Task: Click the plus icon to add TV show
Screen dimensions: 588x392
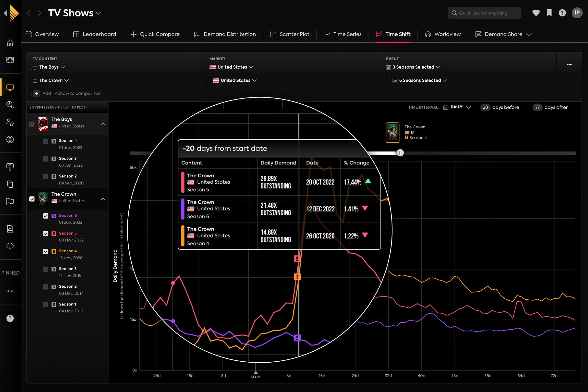Action: click(x=37, y=93)
